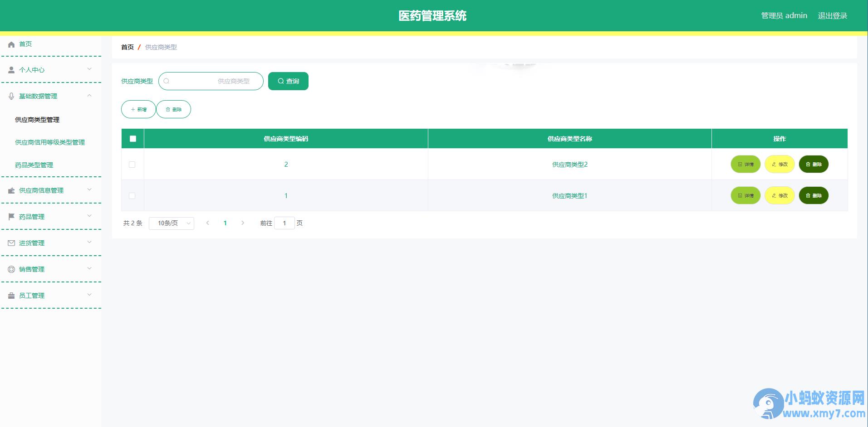This screenshot has width=868, height=427.
Task: Open 详情 for 供应商类型2 row
Action: [x=745, y=164]
